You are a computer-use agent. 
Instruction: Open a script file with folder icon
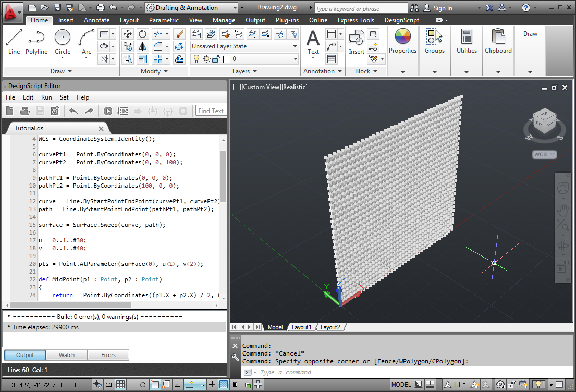click(x=24, y=111)
